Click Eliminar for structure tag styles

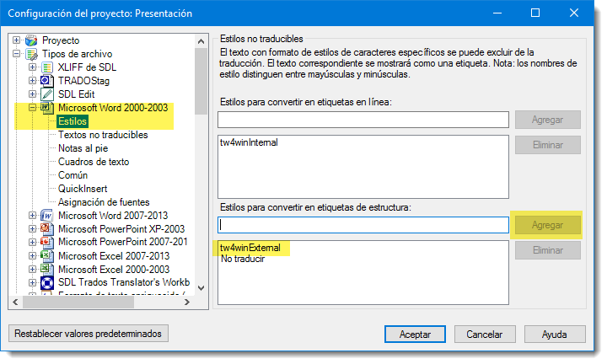tap(547, 250)
